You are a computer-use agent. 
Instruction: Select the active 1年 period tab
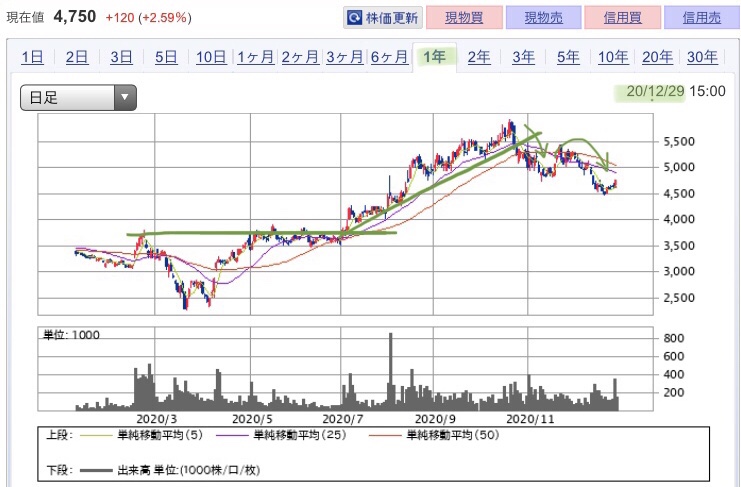point(434,57)
